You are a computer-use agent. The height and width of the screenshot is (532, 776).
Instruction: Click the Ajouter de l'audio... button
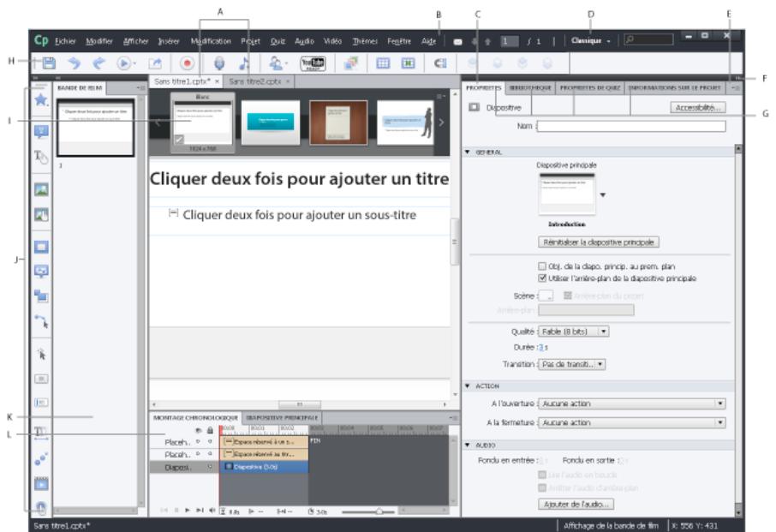(576, 504)
